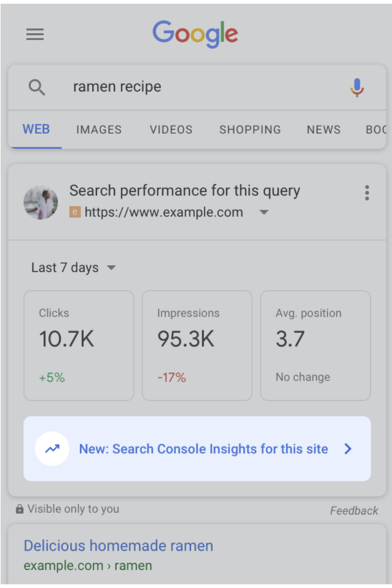
Task: Open the NEWS tab
Action: tap(324, 130)
